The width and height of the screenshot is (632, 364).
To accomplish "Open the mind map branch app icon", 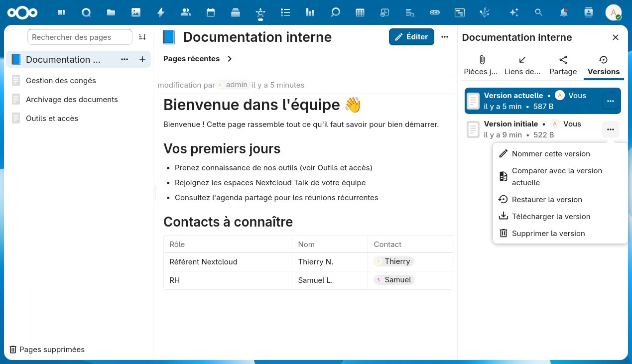I will [485, 12].
